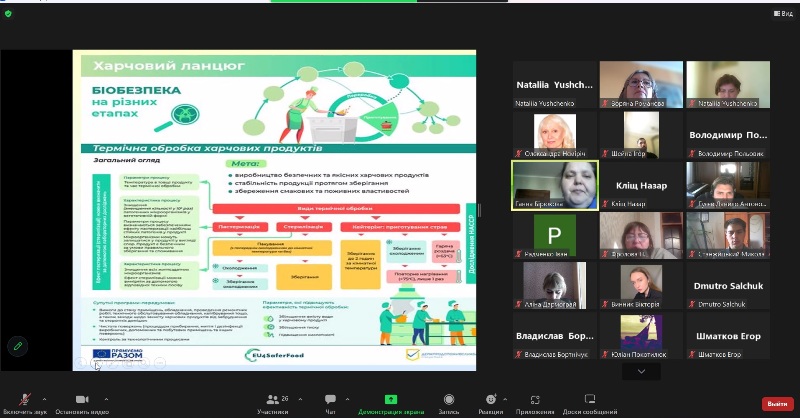This screenshot has height=418, width=800.
Task: Select the Фролова participant video tile
Action: (x=641, y=235)
